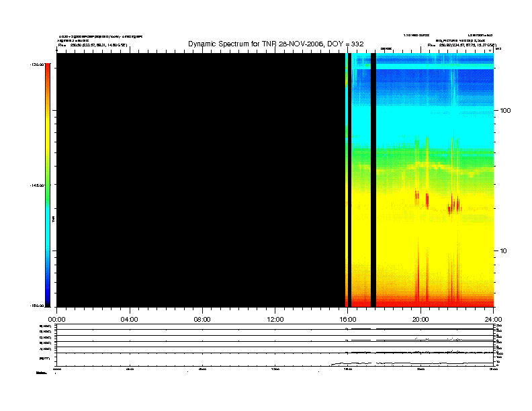The height and width of the screenshot is (411, 532).
Task: Click the 100 frequency axis label
Action: pos(505,111)
